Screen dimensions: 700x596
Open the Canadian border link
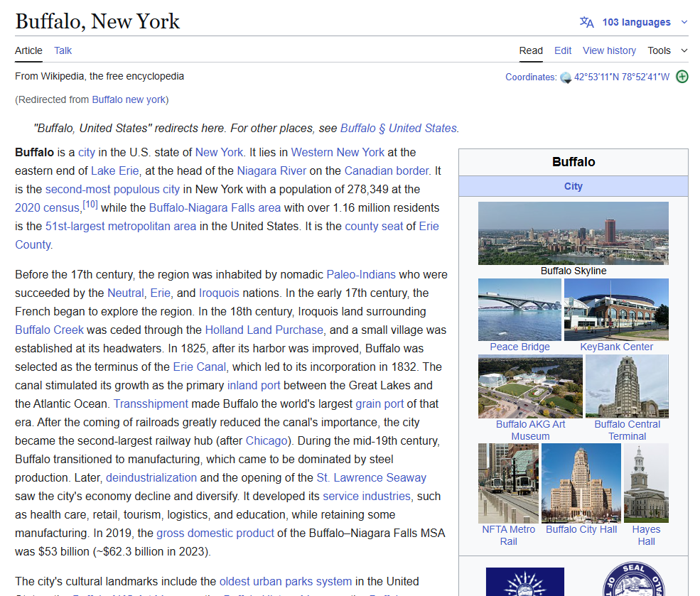click(386, 171)
